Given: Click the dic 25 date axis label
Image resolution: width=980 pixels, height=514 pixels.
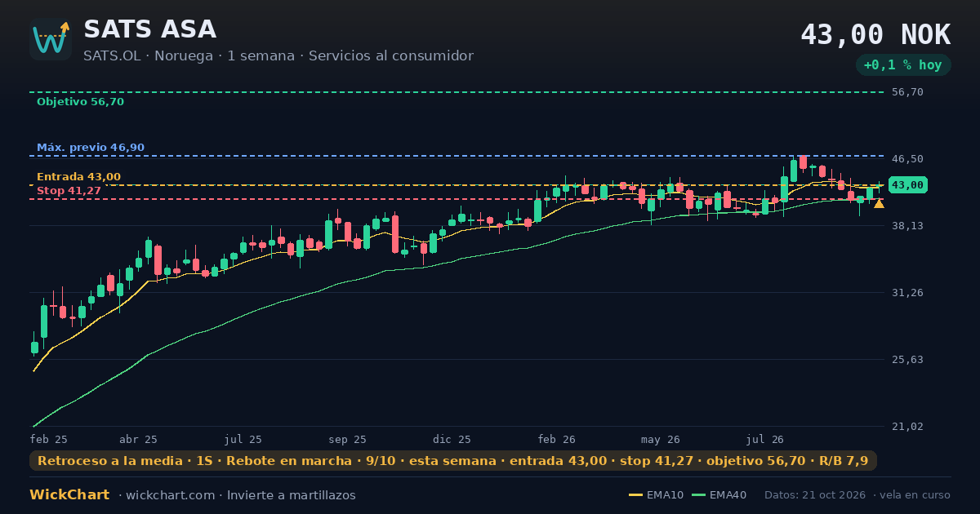Looking at the screenshot, I should coord(452,439).
